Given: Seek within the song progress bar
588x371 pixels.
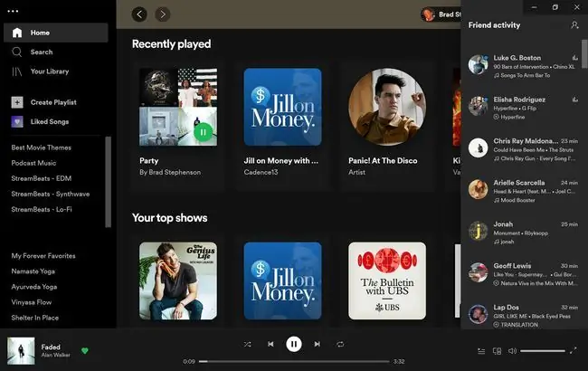Looking at the screenshot, I should [294, 362].
